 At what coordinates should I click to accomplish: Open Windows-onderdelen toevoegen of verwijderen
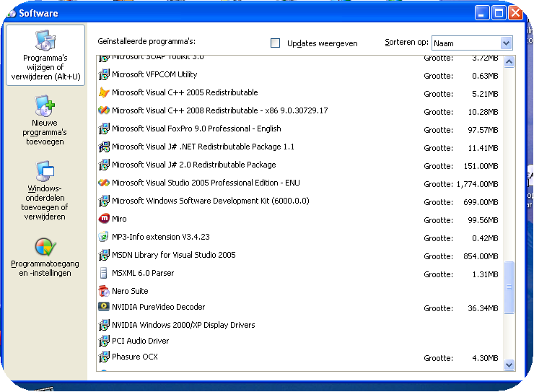pyautogui.click(x=45, y=191)
